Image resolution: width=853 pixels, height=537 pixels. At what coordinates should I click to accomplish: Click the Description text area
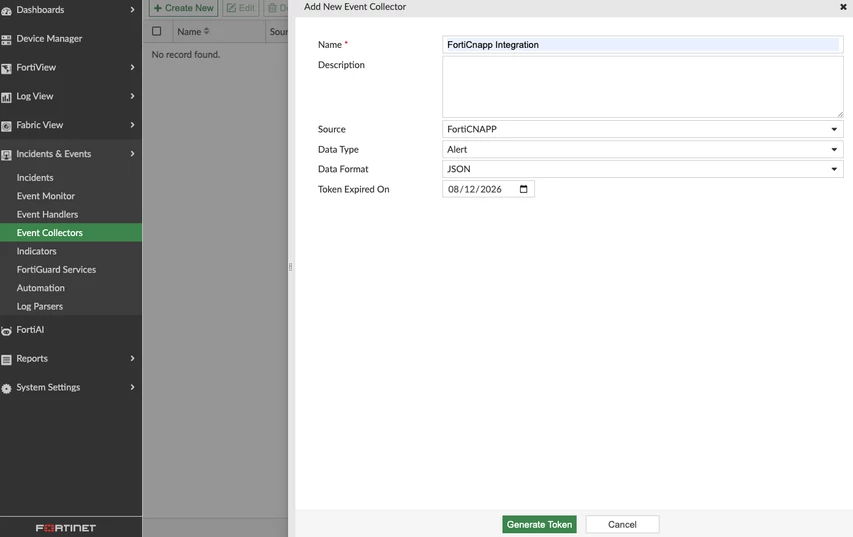642,87
